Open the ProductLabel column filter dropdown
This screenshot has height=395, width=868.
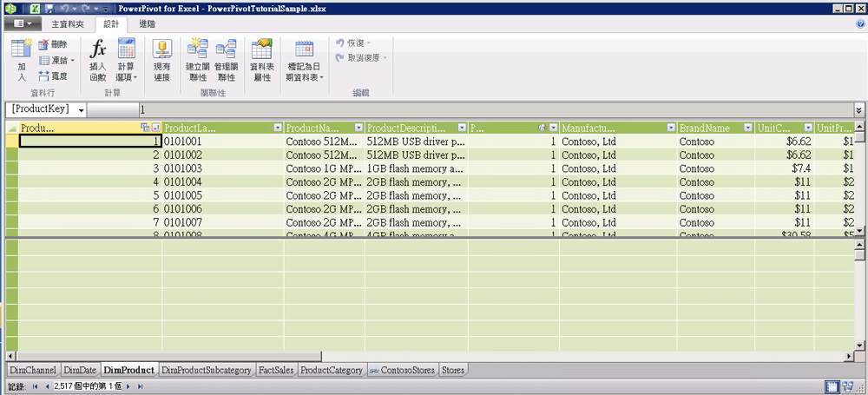pyautogui.click(x=278, y=128)
